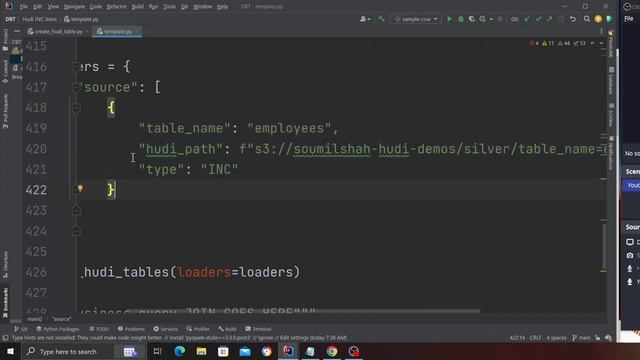
Task: Open the Services tool window
Action: coord(166,329)
